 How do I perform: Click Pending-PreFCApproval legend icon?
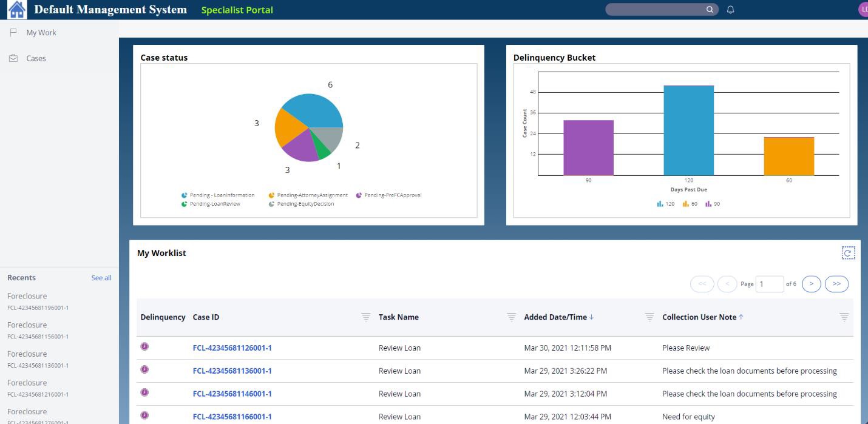tap(359, 195)
